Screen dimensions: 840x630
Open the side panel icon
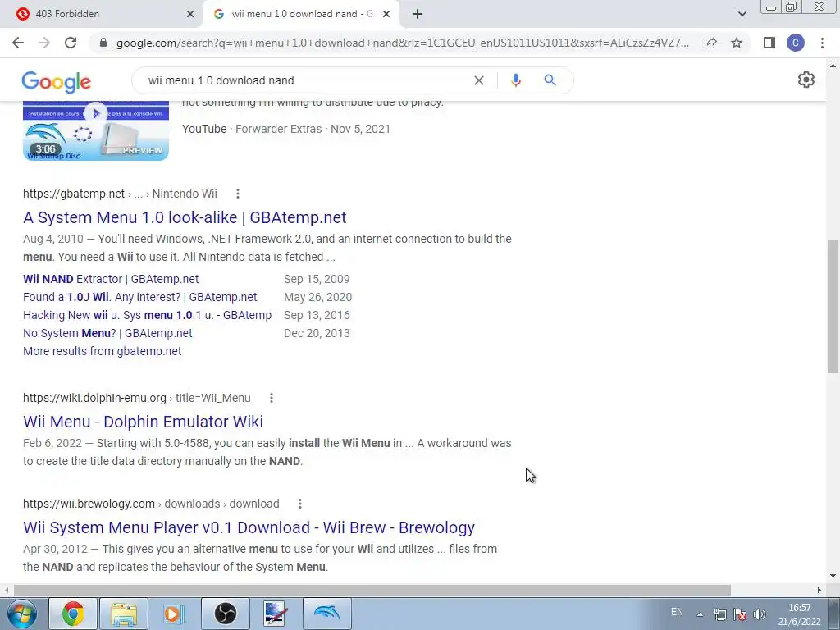pos(769,43)
